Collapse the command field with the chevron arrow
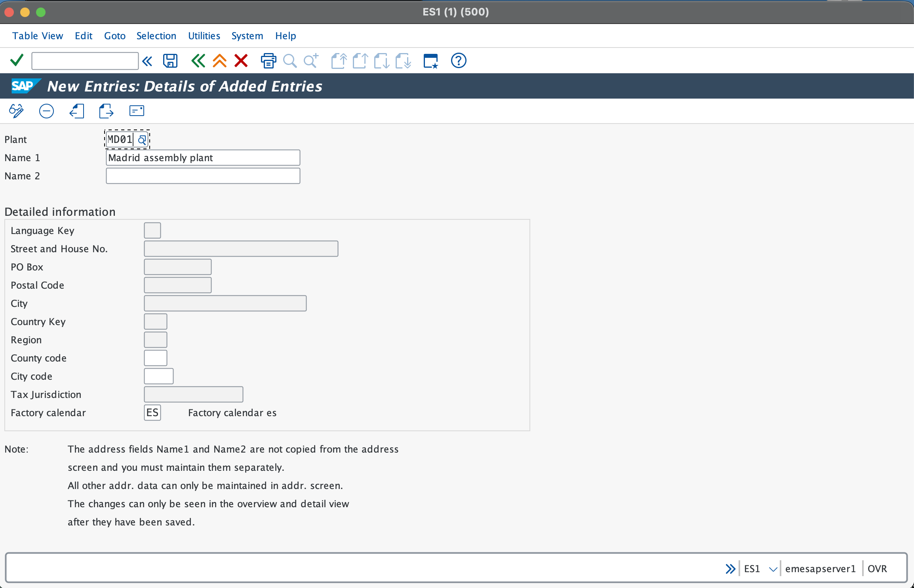This screenshot has height=588, width=914. 147,61
